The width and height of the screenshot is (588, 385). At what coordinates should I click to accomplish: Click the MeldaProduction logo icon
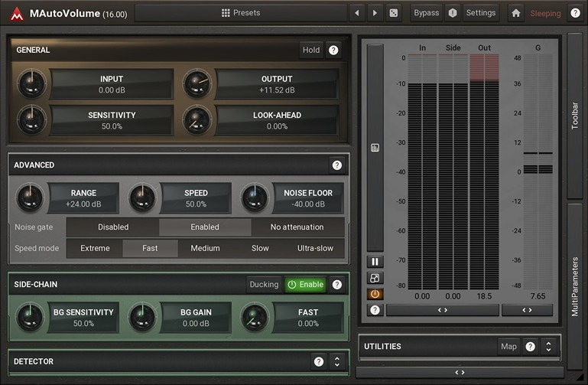pos(16,13)
